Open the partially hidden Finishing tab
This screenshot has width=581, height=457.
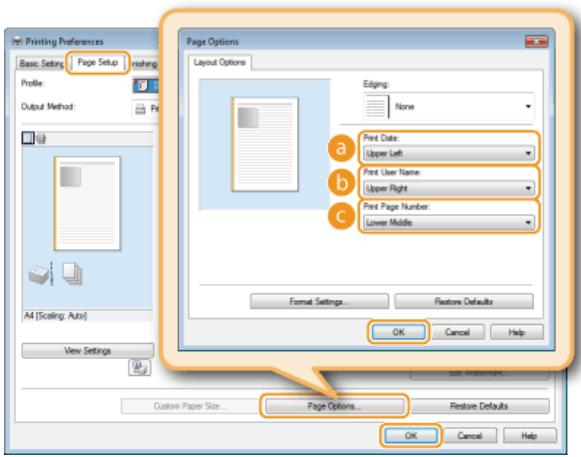pyautogui.click(x=145, y=64)
